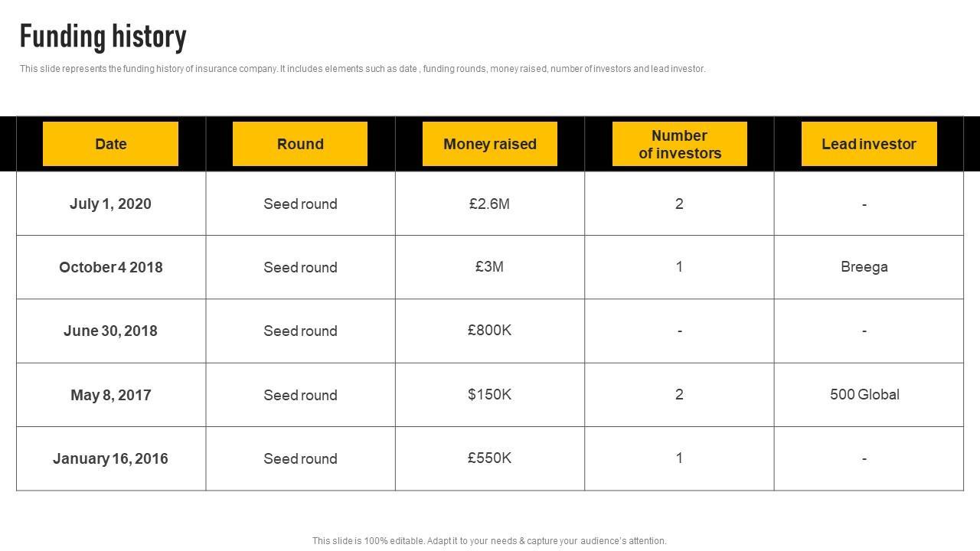Select the Number of investors header
Viewport: 980px width, 551px height.
pyautogui.click(x=679, y=144)
